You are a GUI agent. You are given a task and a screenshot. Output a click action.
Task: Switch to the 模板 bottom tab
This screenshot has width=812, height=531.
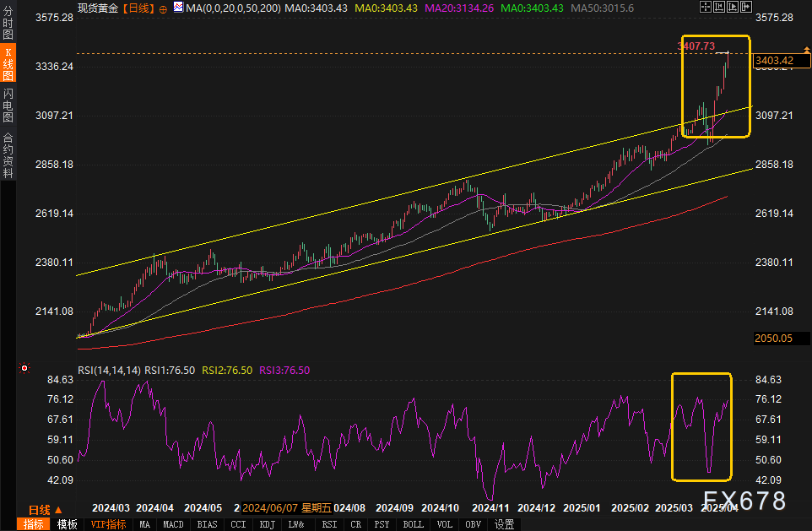67,524
